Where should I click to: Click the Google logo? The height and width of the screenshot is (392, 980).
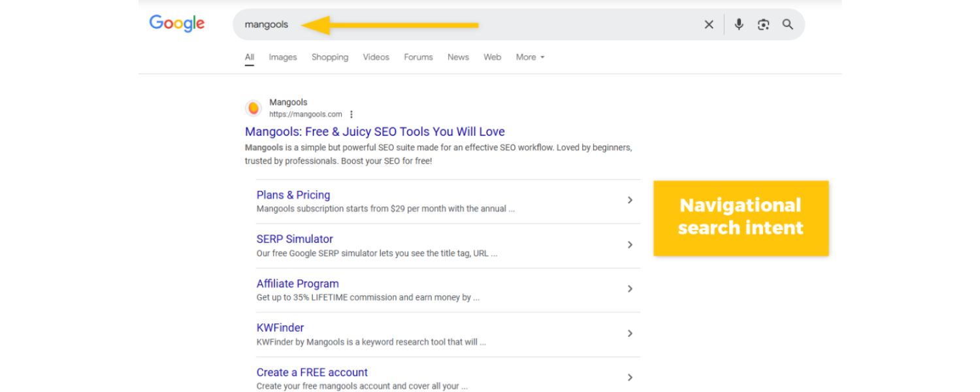tap(176, 24)
